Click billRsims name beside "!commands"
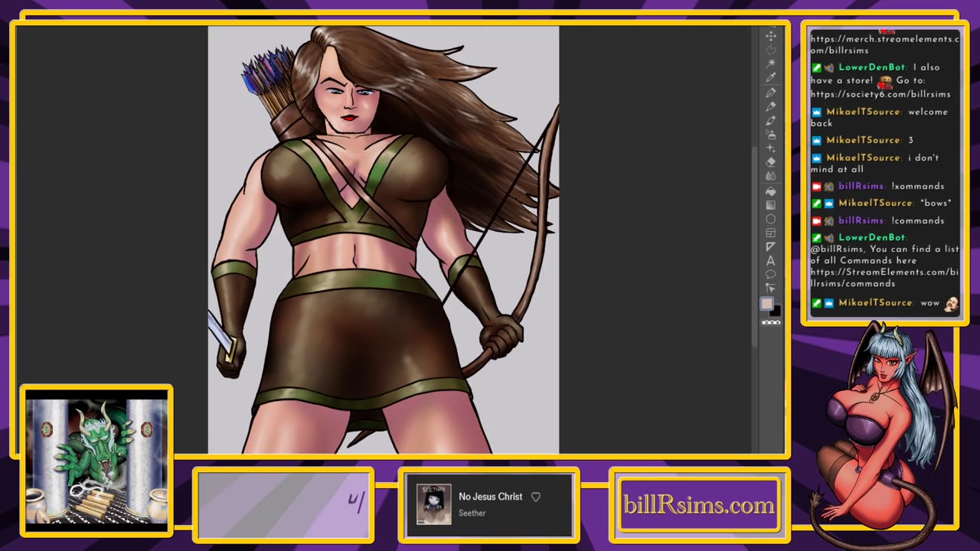The image size is (980, 551). point(861,220)
